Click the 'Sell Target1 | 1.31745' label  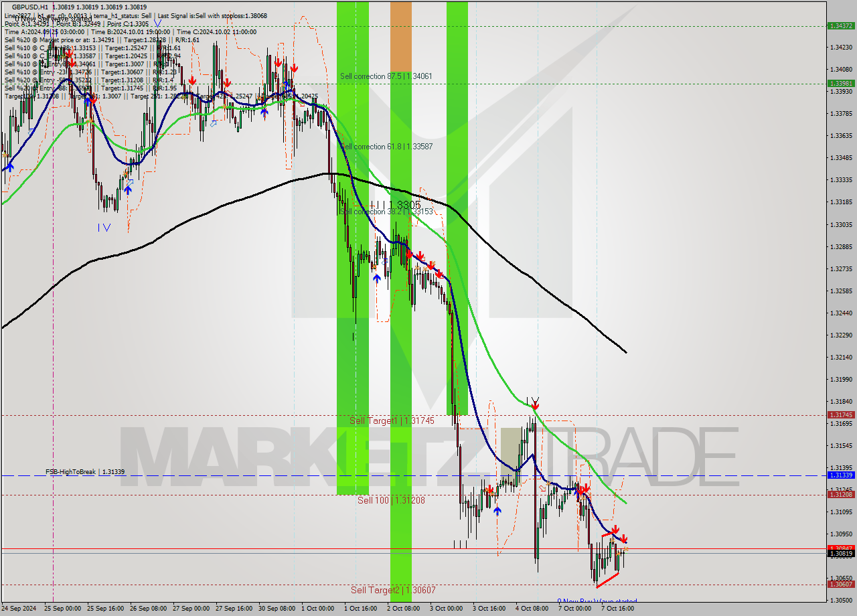coord(392,420)
